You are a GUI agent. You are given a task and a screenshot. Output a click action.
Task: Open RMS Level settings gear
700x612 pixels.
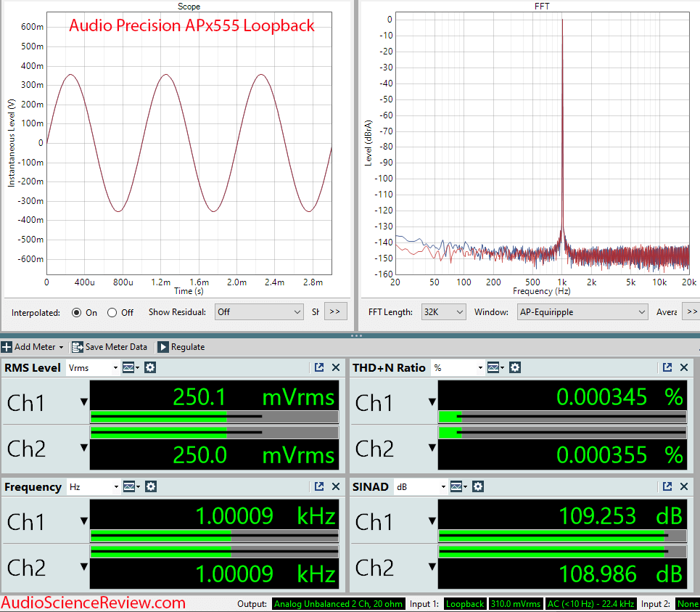pos(150,367)
